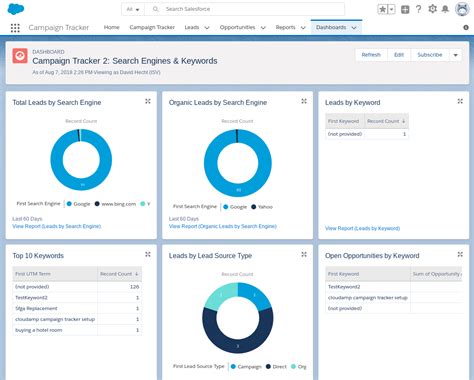Open the favorites list dropdown arrow

pyautogui.click(x=392, y=9)
